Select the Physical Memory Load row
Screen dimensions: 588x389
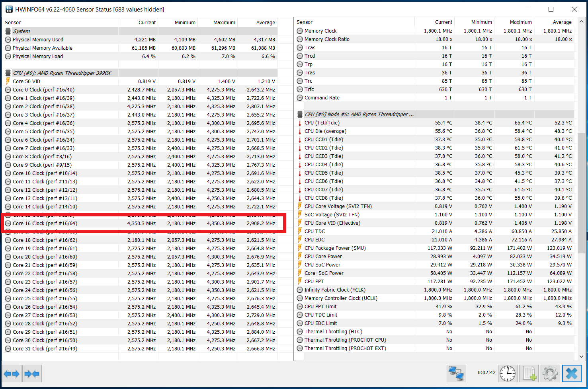[x=140, y=56]
